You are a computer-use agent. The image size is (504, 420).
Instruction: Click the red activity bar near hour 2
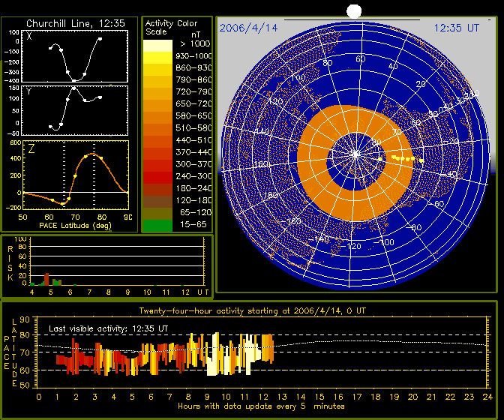coord(73,356)
